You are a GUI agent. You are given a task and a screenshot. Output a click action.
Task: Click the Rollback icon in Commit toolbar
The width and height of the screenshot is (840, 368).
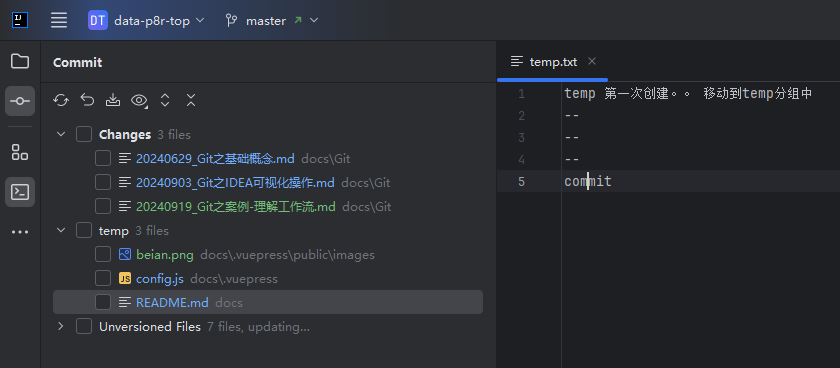click(87, 100)
